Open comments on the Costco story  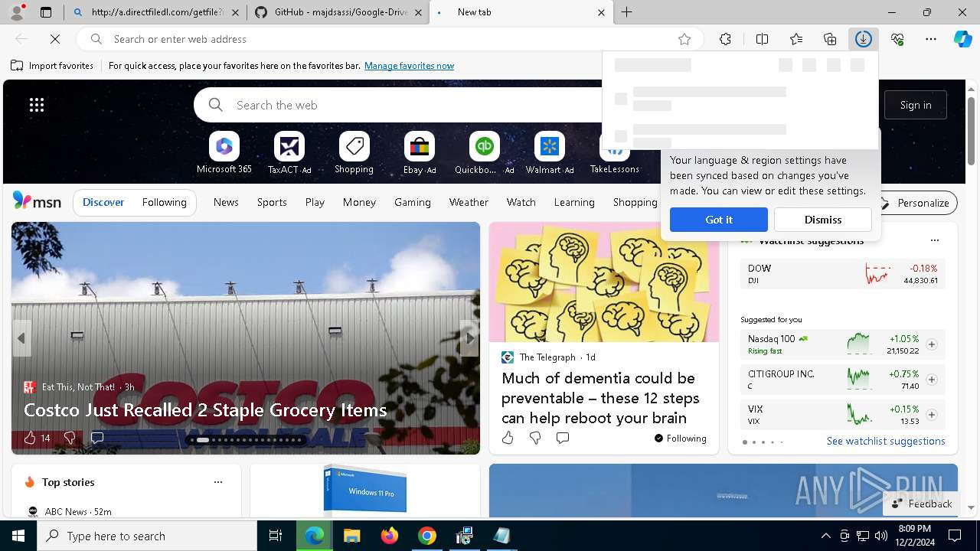(x=97, y=438)
